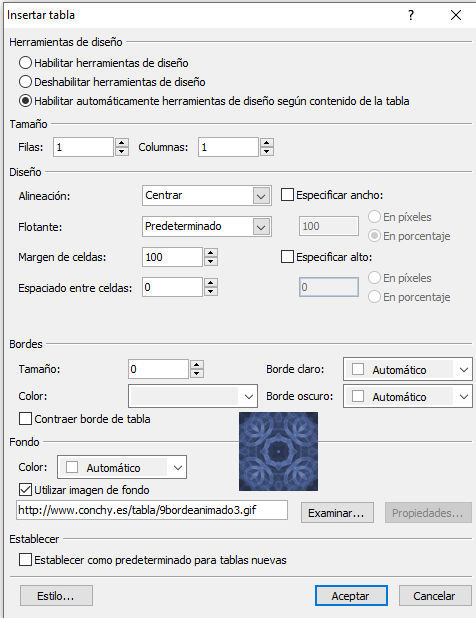This screenshot has width=476, height=618.
Task: Uncheck Utilizar imagen de fondo
Action: coord(26,490)
